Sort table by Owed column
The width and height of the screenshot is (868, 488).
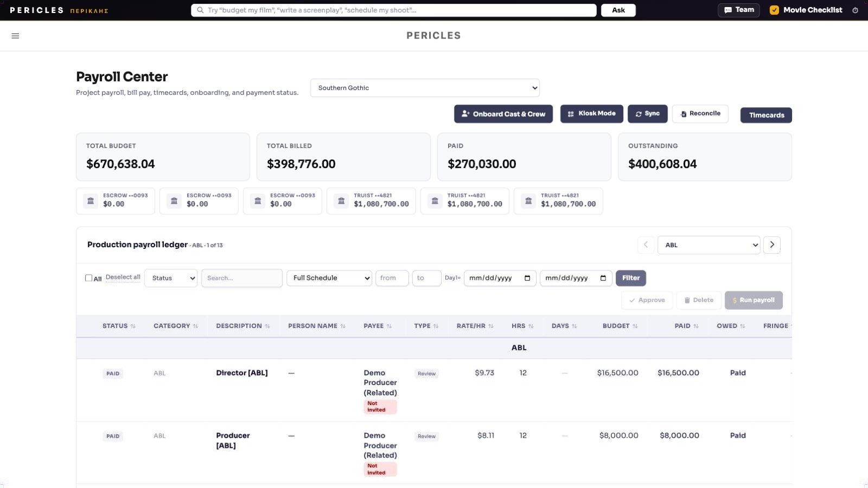731,326
